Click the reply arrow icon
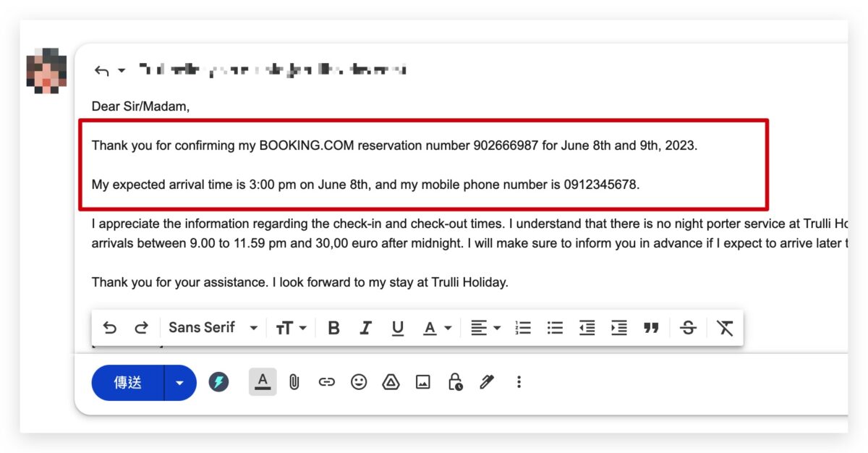Image resolution: width=868 pixels, height=453 pixels. 101,70
